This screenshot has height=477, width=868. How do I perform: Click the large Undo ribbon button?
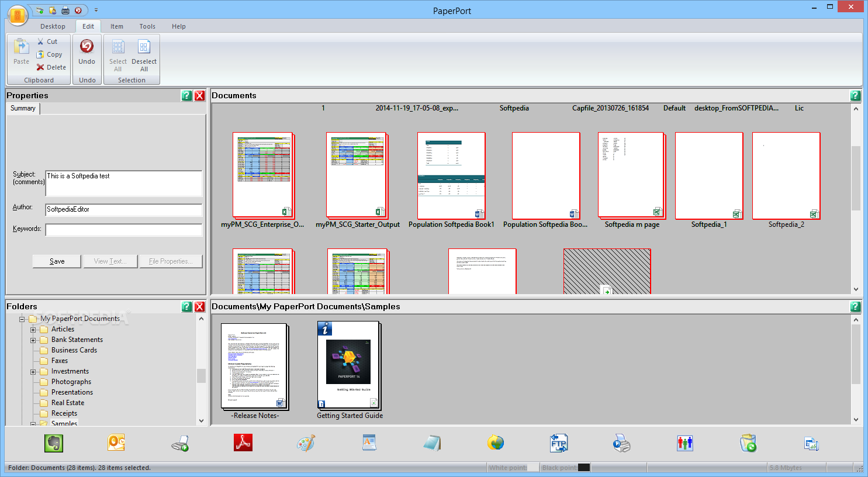(x=87, y=52)
